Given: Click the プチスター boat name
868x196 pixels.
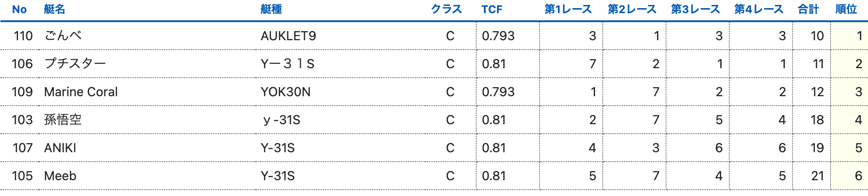Looking at the screenshot, I should (x=75, y=64).
